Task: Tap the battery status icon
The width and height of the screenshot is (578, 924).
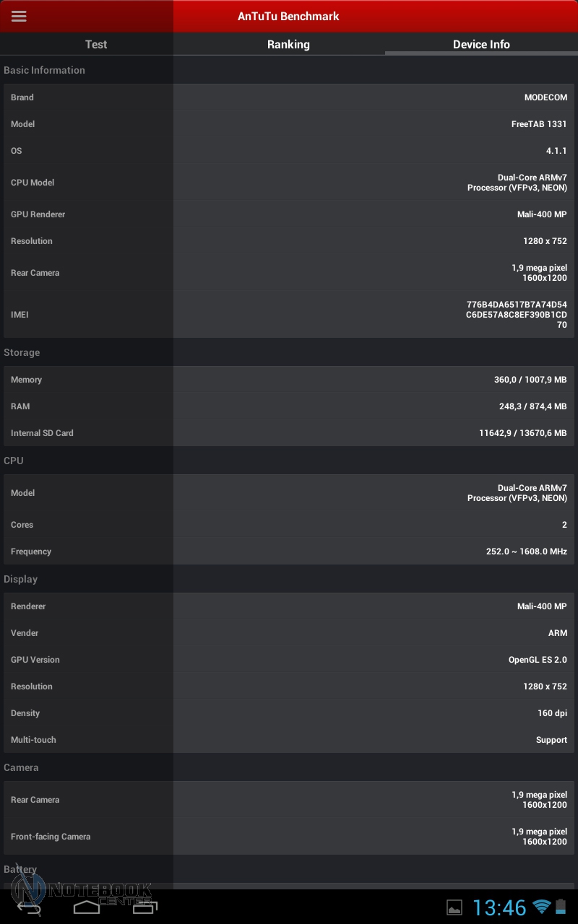Action: click(561, 907)
